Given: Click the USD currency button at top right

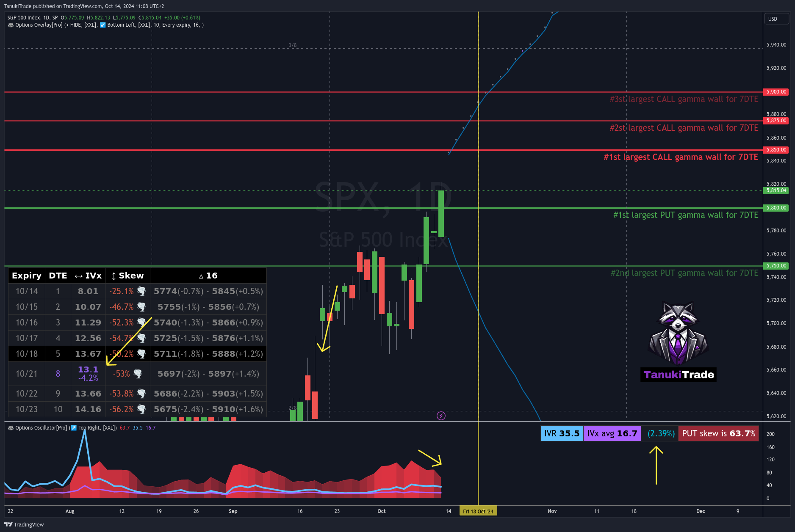Looking at the screenshot, I should (777, 19).
